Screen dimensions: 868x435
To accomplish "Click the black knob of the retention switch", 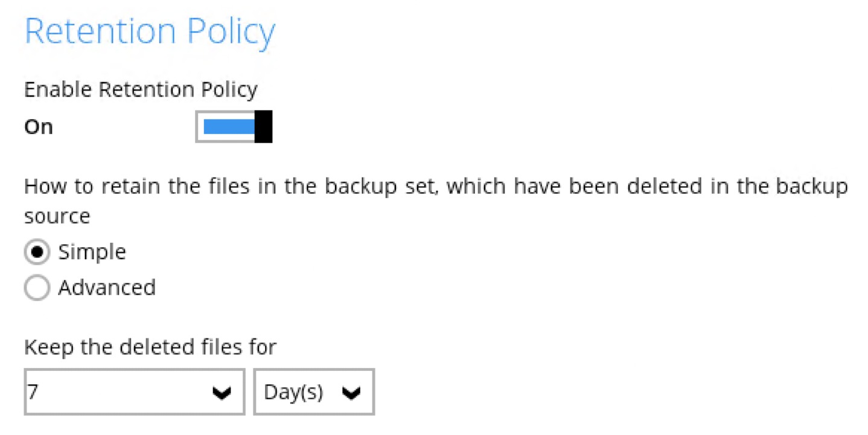I will (x=263, y=127).
